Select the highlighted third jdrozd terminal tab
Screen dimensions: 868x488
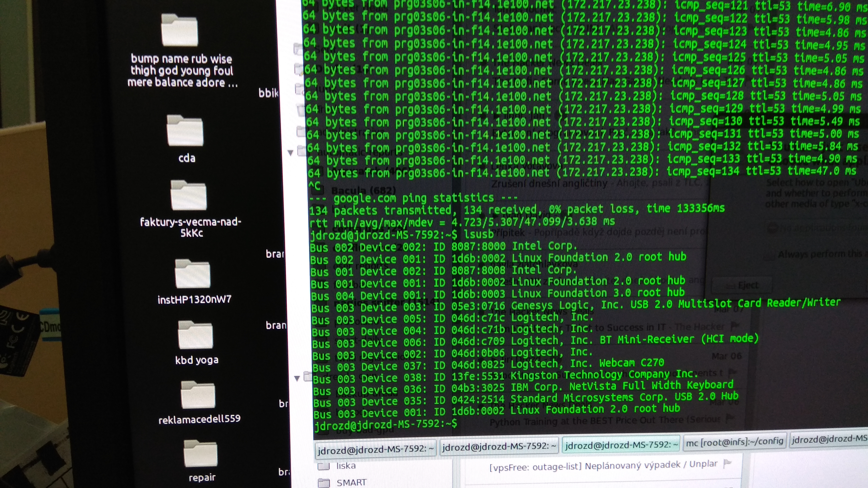[x=621, y=445]
